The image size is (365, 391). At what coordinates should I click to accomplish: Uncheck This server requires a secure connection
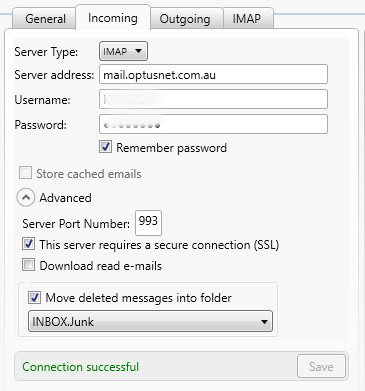point(28,244)
